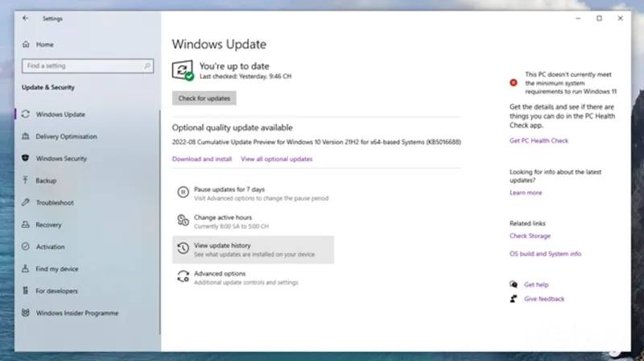The image size is (644, 361).
Task: Click the change active hours clock icon
Action: click(183, 220)
